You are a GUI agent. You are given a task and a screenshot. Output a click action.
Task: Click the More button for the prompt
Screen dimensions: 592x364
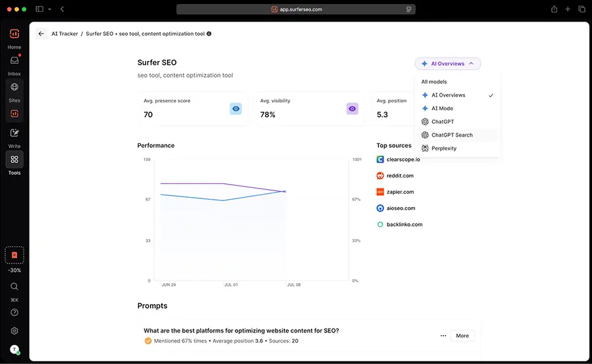pyautogui.click(x=462, y=336)
